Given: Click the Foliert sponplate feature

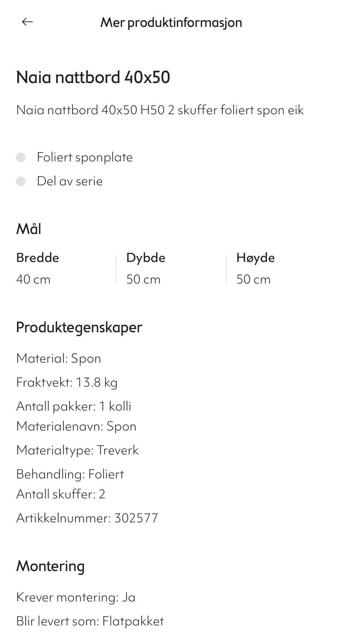Looking at the screenshot, I should tap(85, 156).
